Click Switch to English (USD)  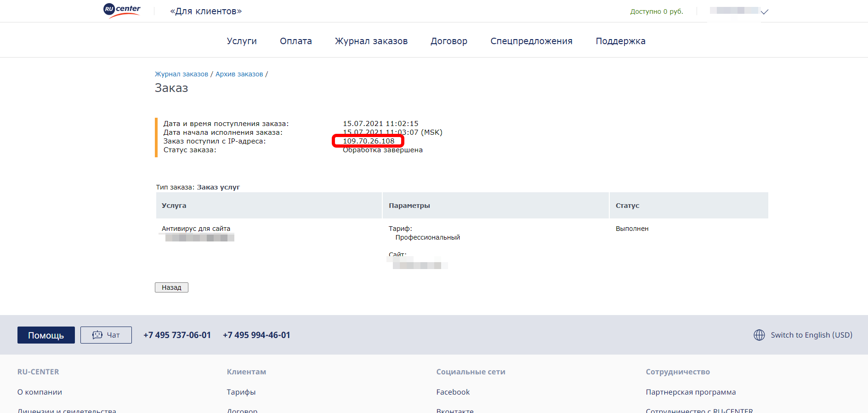coord(811,335)
